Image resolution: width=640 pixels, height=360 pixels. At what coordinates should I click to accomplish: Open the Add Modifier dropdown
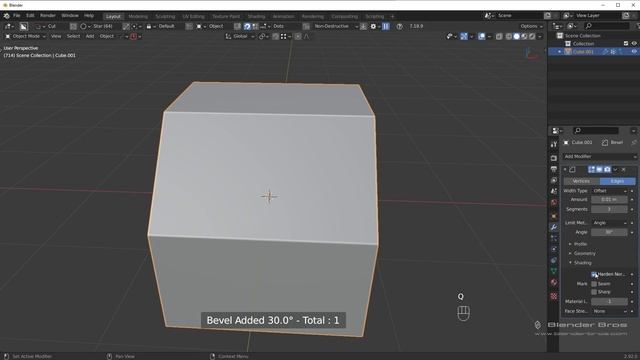(x=600, y=157)
